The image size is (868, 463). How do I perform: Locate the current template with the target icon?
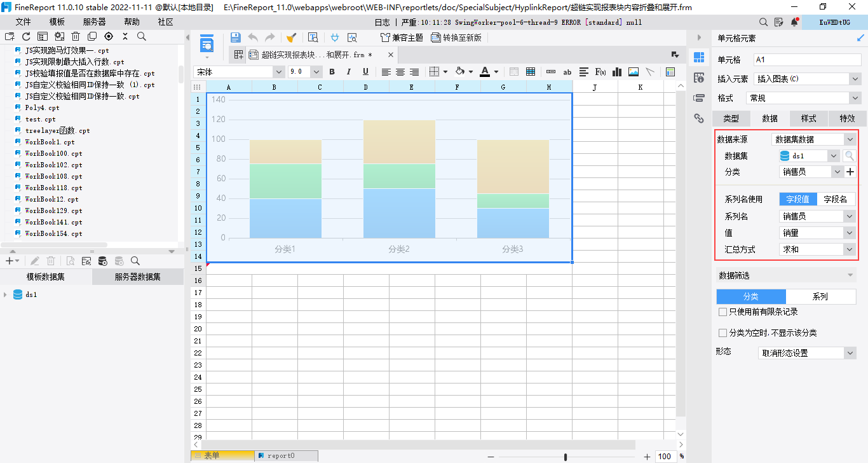click(x=109, y=36)
